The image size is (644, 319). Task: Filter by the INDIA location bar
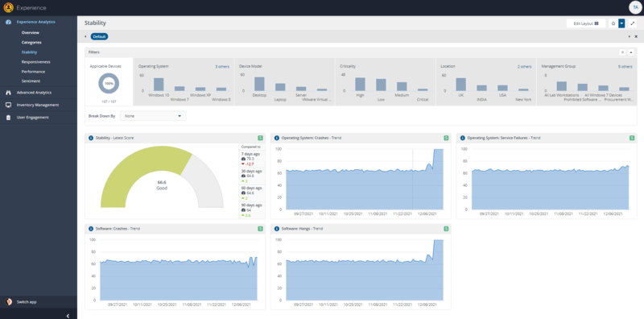point(481,88)
